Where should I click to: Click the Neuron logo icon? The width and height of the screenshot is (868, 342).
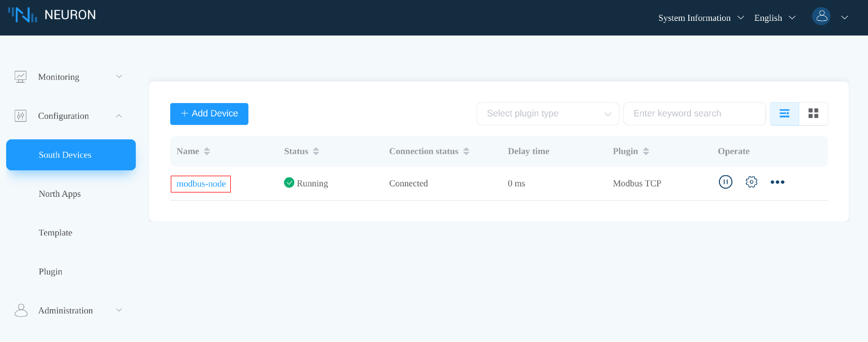tap(22, 15)
